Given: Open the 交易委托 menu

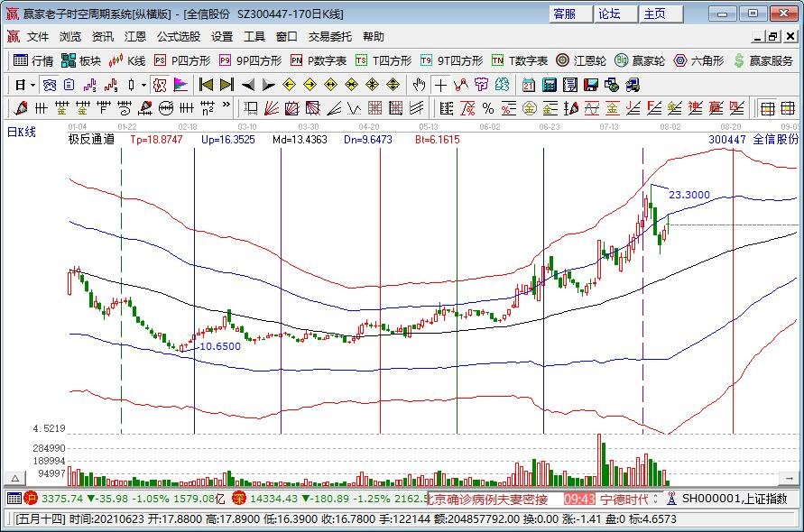Looking at the screenshot, I should click(330, 37).
